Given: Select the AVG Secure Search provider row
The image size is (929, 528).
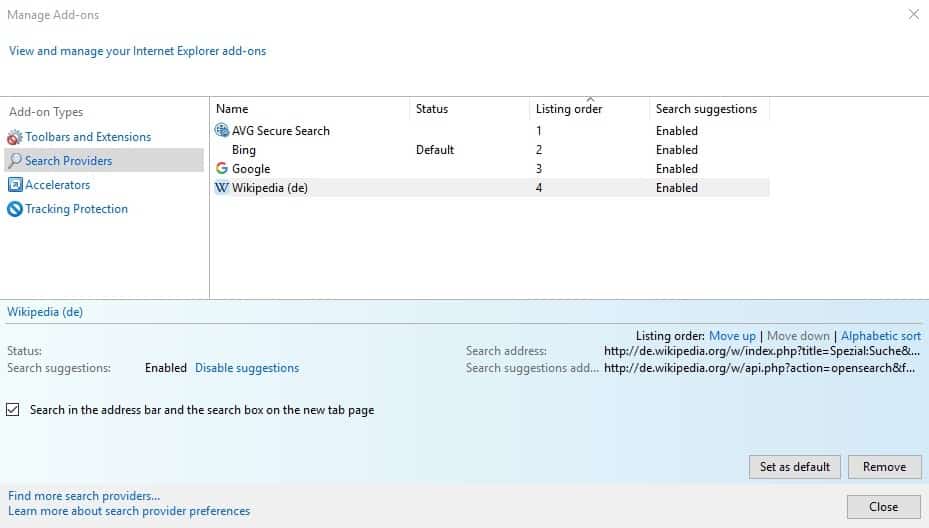Looking at the screenshot, I should tap(491, 130).
